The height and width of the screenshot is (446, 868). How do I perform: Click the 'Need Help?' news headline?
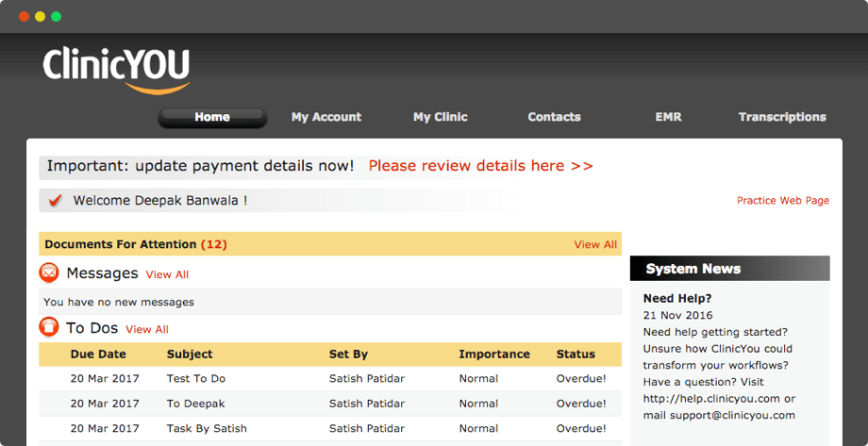coord(677,299)
